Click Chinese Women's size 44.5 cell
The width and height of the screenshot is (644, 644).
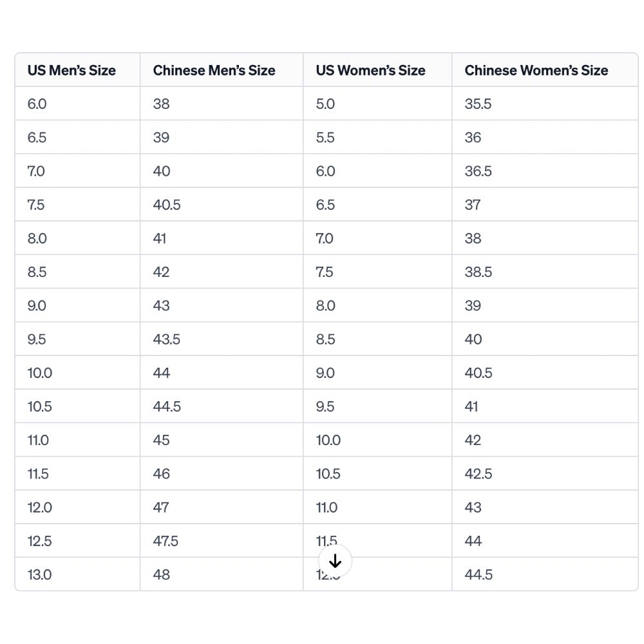(478, 574)
